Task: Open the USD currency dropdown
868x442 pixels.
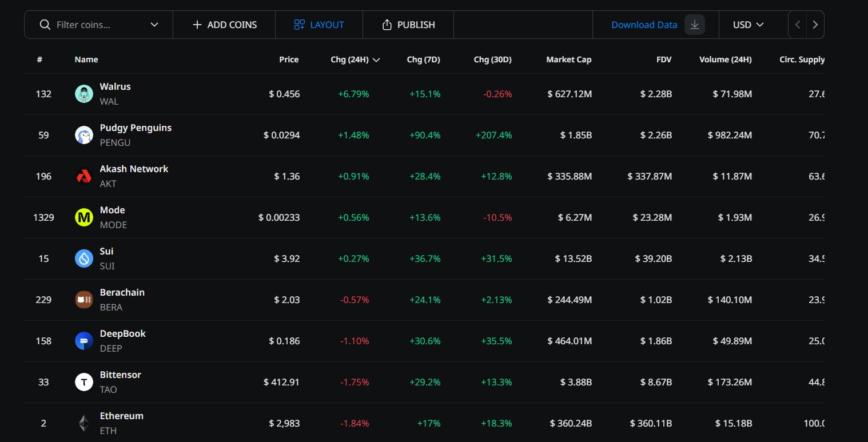Action: pos(748,25)
